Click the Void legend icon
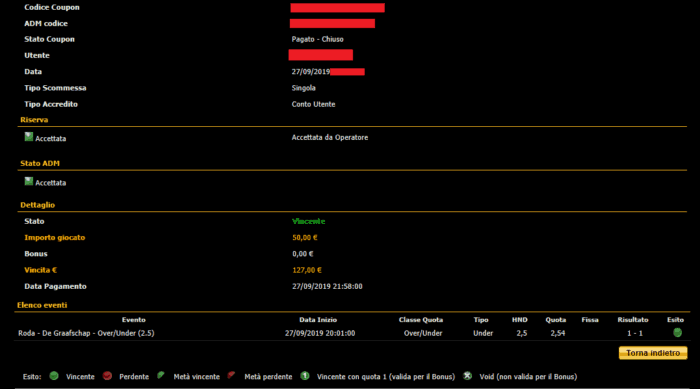The image size is (700, 389). click(467, 376)
